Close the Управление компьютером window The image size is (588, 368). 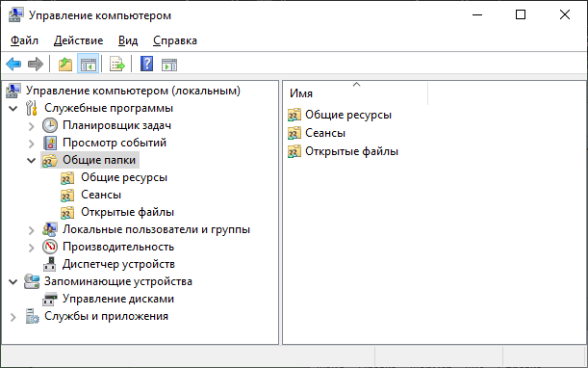pyautogui.click(x=564, y=15)
